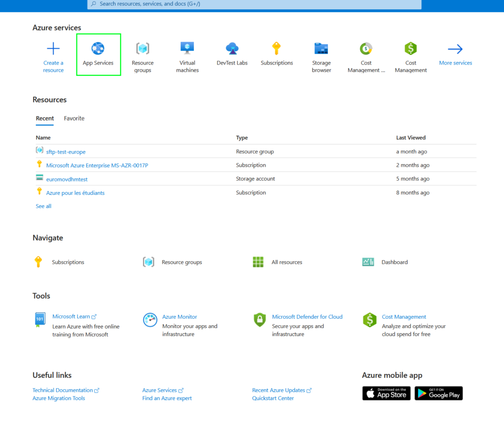
Task: Click the Subscriptions key icon under Navigate
Action: click(x=38, y=262)
